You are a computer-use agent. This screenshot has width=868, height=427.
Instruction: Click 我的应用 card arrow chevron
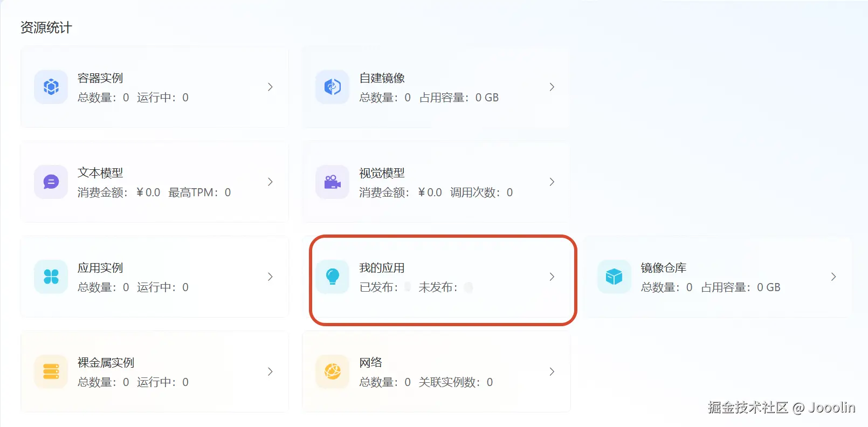pyautogui.click(x=552, y=277)
